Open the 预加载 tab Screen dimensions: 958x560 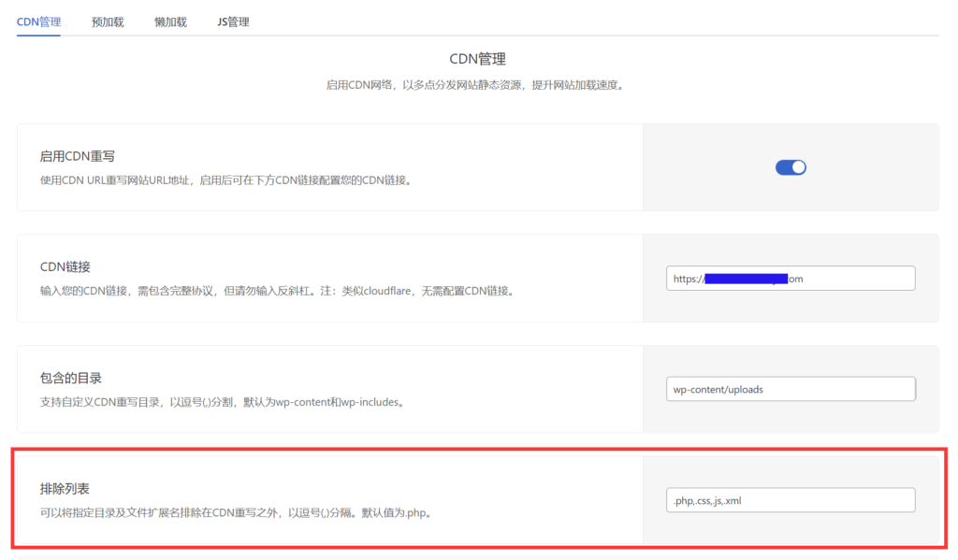[x=108, y=22]
